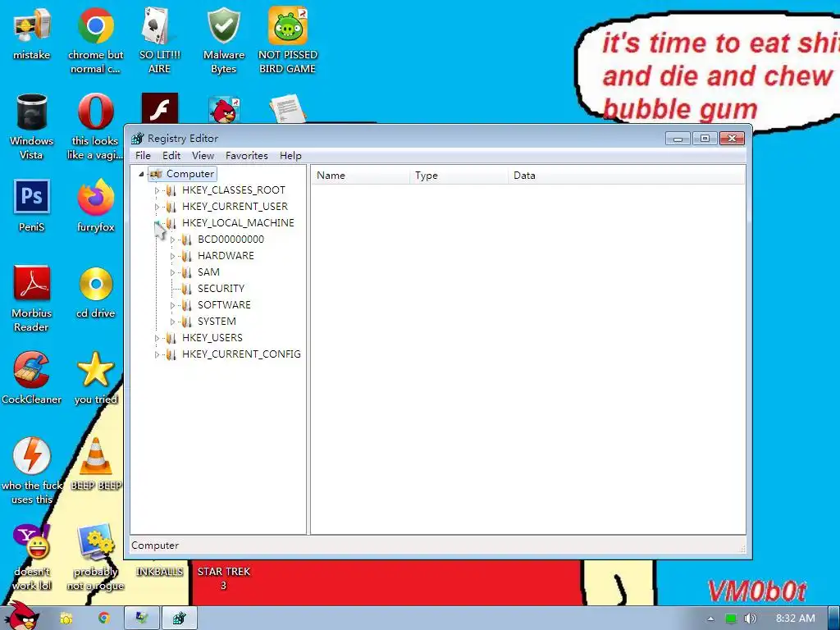Expand the SYSTEM key arrow
The width and height of the screenshot is (840, 630).
point(172,322)
